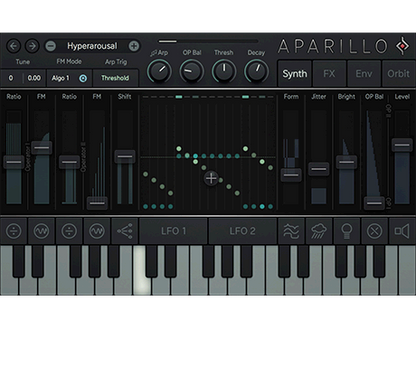The image size is (416, 376).
Task: Click the fine Tune value 0.00
Action: 34,78
